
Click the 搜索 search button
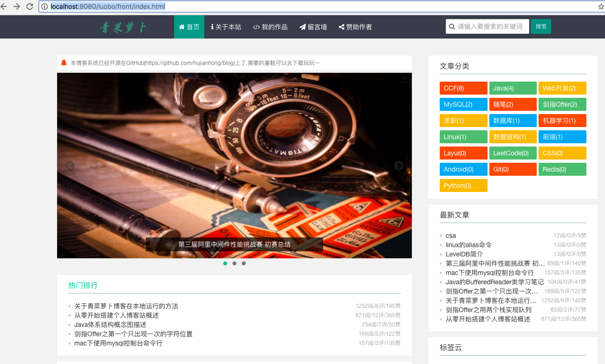point(541,26)
